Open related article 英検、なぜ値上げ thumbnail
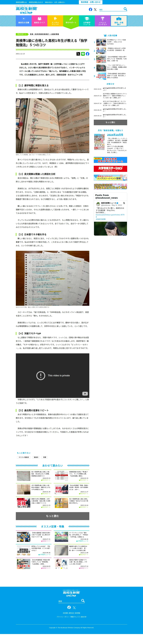143x644 pixels. click(61, 489)
